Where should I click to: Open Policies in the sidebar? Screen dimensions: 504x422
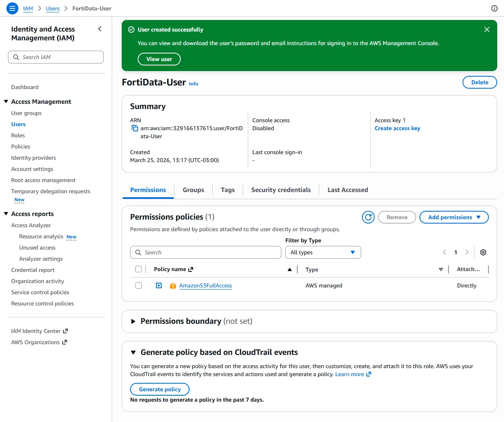pyautogui.click(x=21, y=147)
